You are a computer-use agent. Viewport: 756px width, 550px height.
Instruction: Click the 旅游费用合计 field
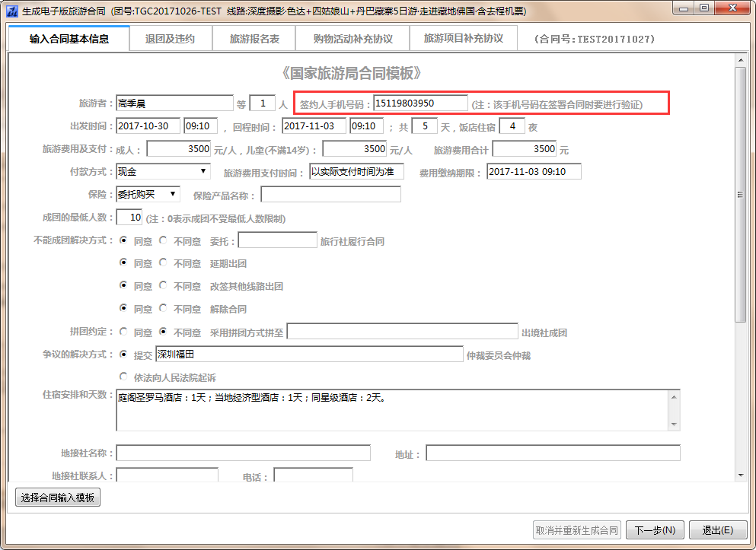tap(525, 149)
